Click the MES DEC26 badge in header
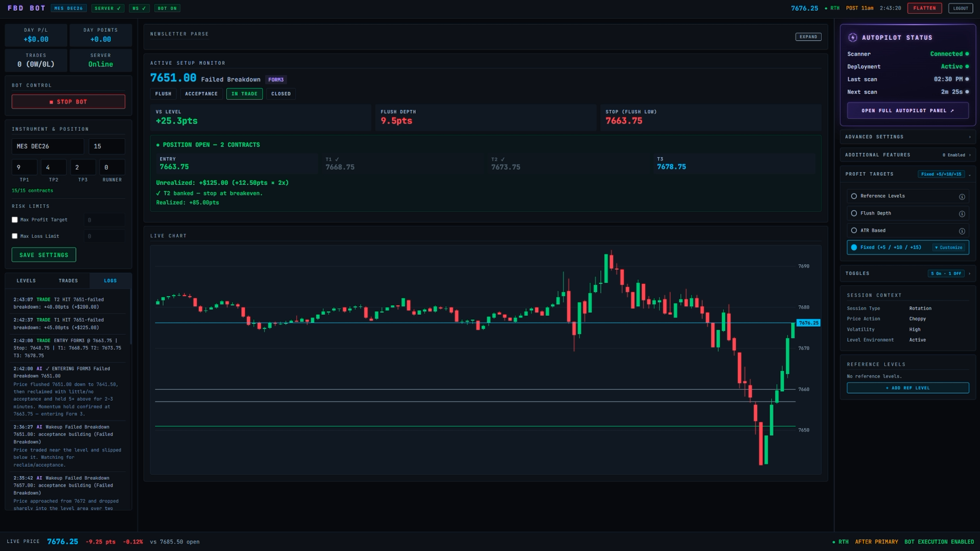The image size is (980, 551). click(x=69, y=8)
